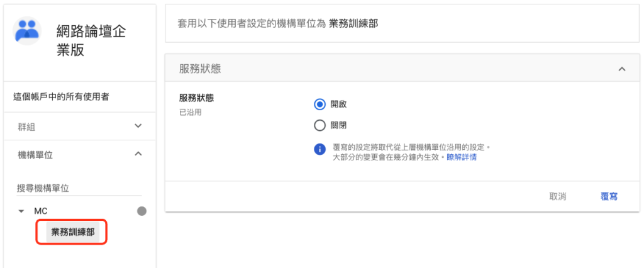Choose 這個帳戶中的所有使用者

[x=61, y=97]
